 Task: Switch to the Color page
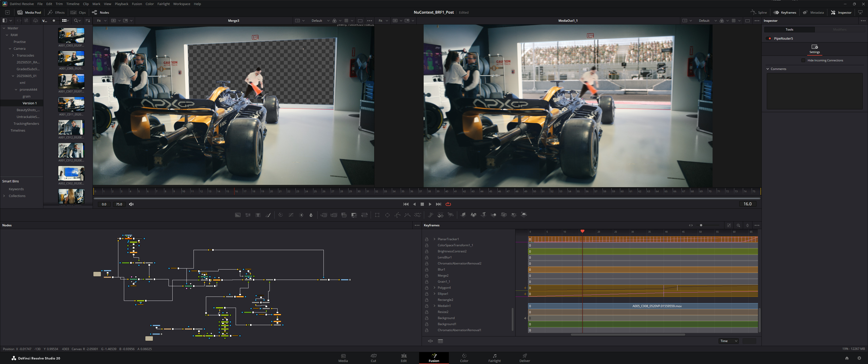tap(464, 358)
